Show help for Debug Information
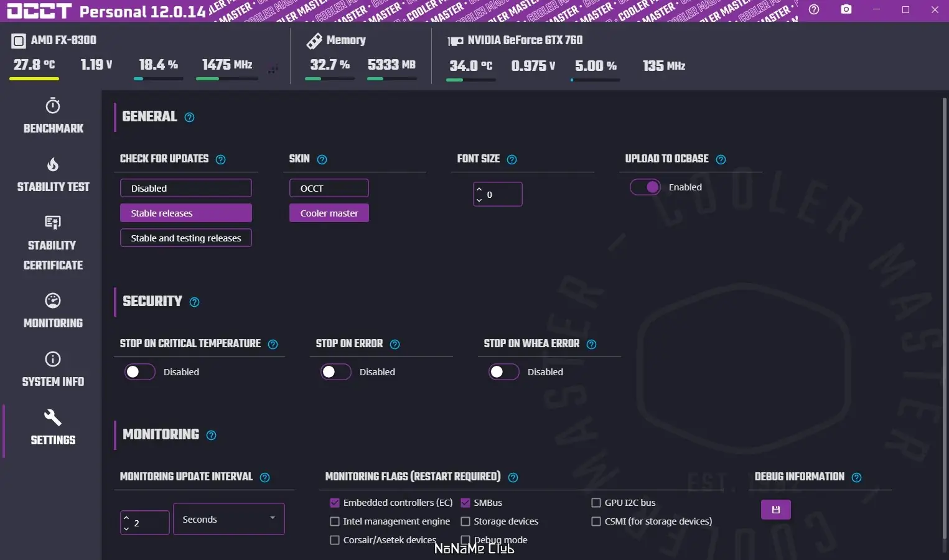The height and width of the screenshot is (560, 949). 856,477
